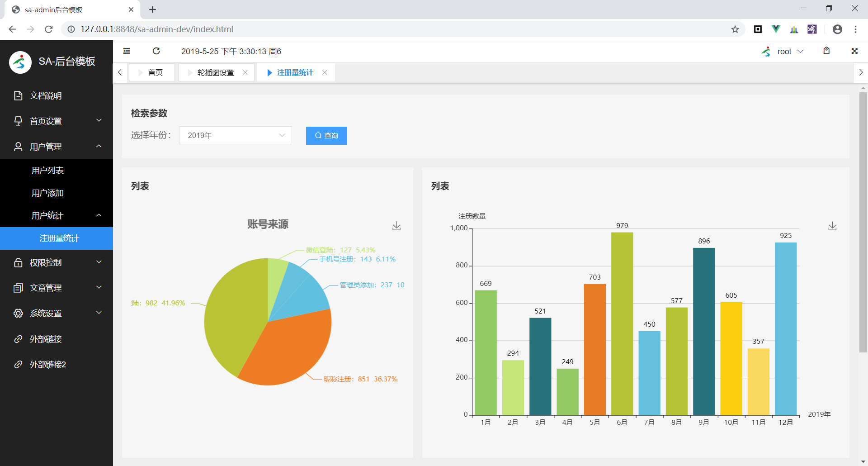This screenshot has width=868, height=466.
Task: Open a new browser tab
Action: (x=153, y=10)
